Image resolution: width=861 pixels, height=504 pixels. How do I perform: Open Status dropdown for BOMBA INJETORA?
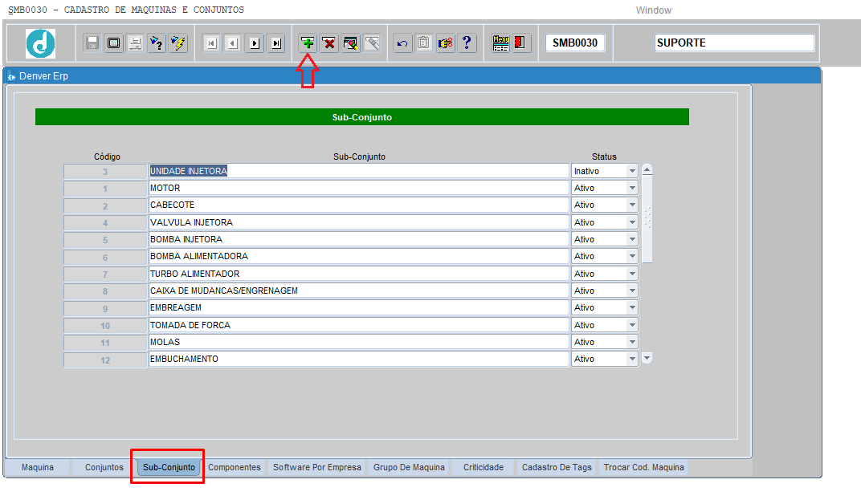point(632,239)
